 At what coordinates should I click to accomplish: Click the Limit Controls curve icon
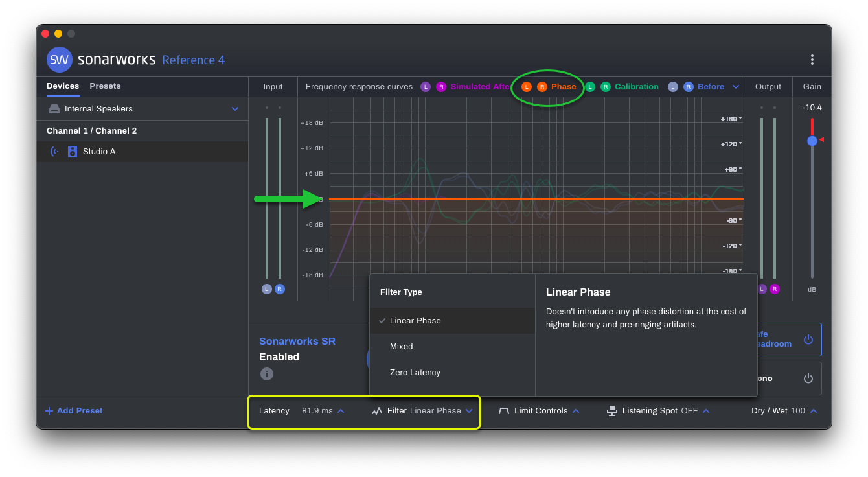point(504,411)
